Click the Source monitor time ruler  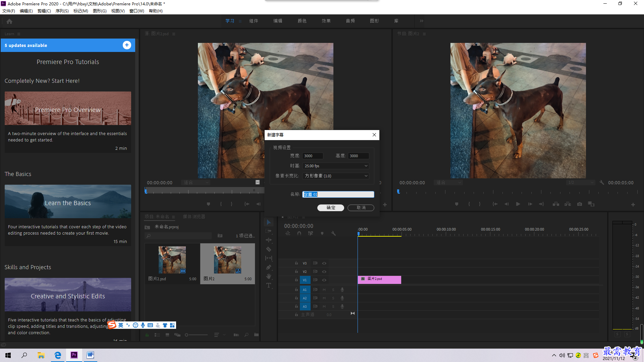(x=205, y=191)
